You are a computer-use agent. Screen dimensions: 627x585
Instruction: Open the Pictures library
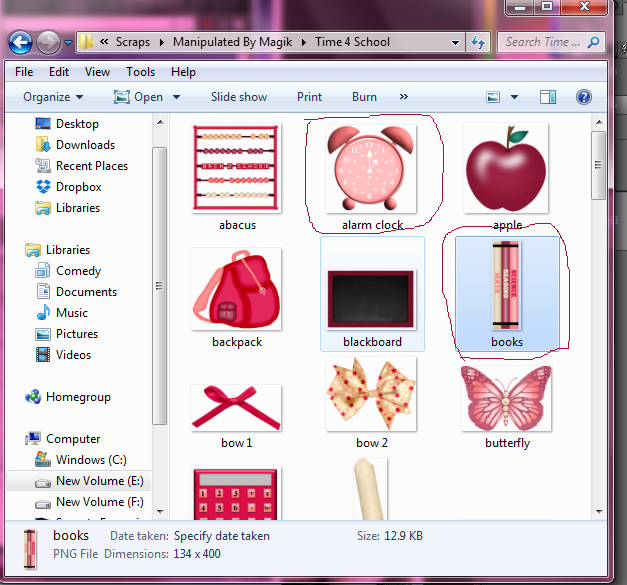66,334
